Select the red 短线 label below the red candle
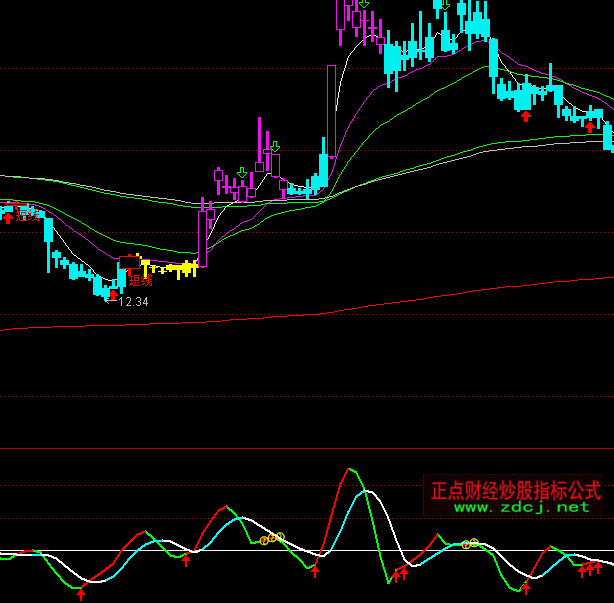The height and width of the screenshot is (603, 614). (140, 281)
